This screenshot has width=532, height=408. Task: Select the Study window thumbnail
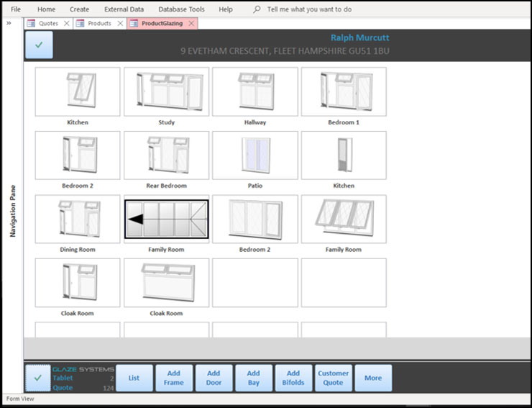[166, 91]
